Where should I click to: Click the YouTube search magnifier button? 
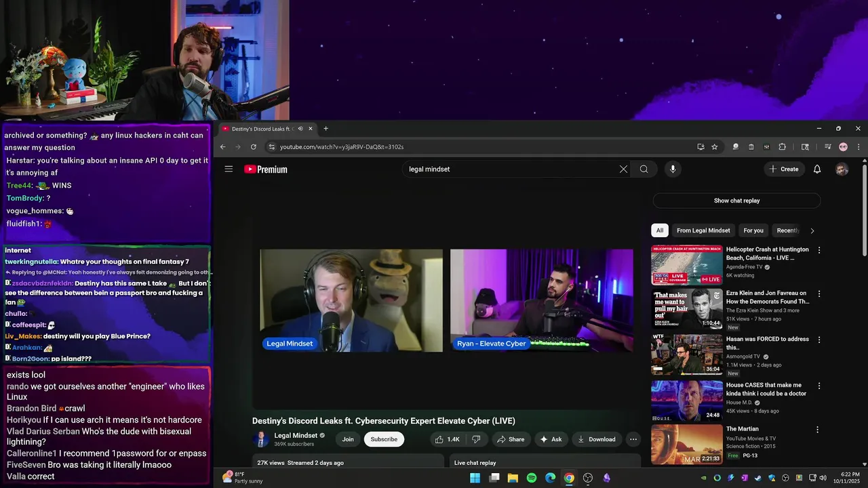[x=644, y=169]
